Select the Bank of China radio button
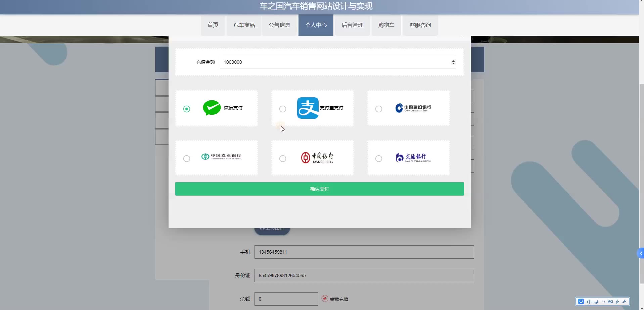 [283, 158]
